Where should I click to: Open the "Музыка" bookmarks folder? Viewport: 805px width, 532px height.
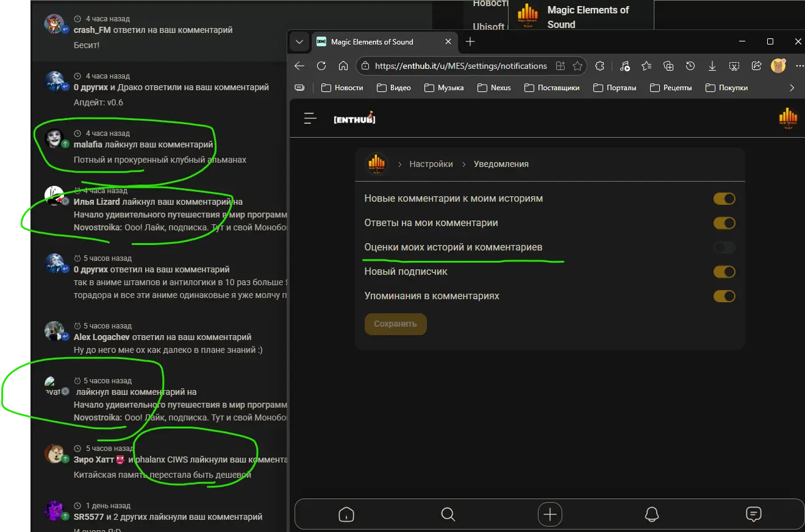click(x=444, y=88)
